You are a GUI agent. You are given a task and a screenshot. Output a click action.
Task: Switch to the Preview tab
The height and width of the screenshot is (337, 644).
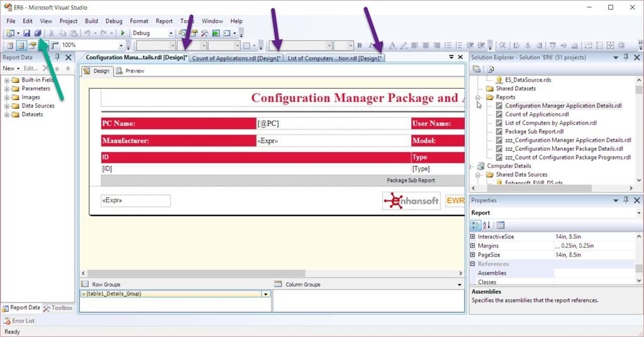pyautogui.click(x=130, y=70)
